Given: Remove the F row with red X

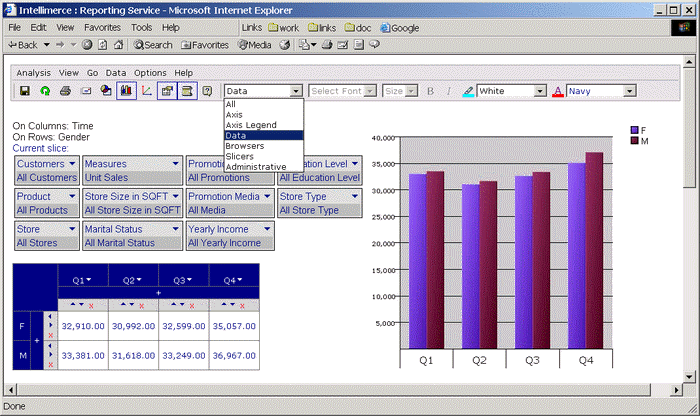Looking at the screenshot, I should 50,335.
